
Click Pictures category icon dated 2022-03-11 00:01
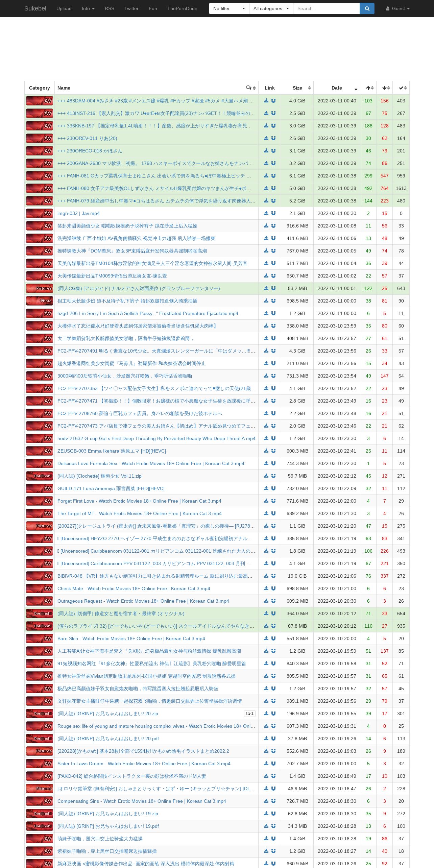pyautogui.click(x=40, y=288)
